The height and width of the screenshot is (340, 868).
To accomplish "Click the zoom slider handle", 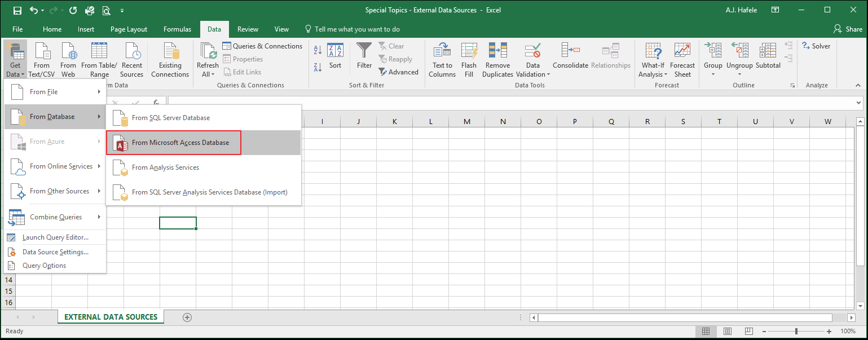I will point(796,331).
